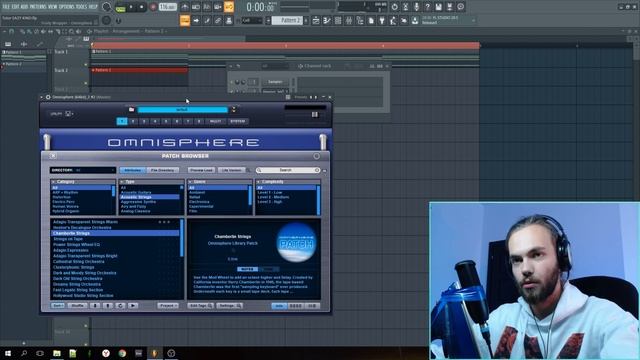This screenshot has width=640, height=360.
Task: Click into the patch Search field
Action: pyautogui.click(x=288, y=170)
